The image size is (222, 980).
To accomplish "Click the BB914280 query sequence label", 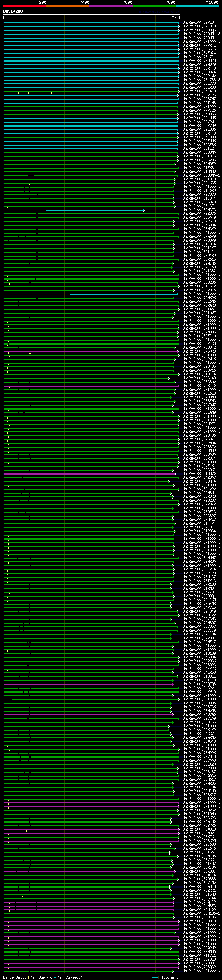I will coord(13,11).
